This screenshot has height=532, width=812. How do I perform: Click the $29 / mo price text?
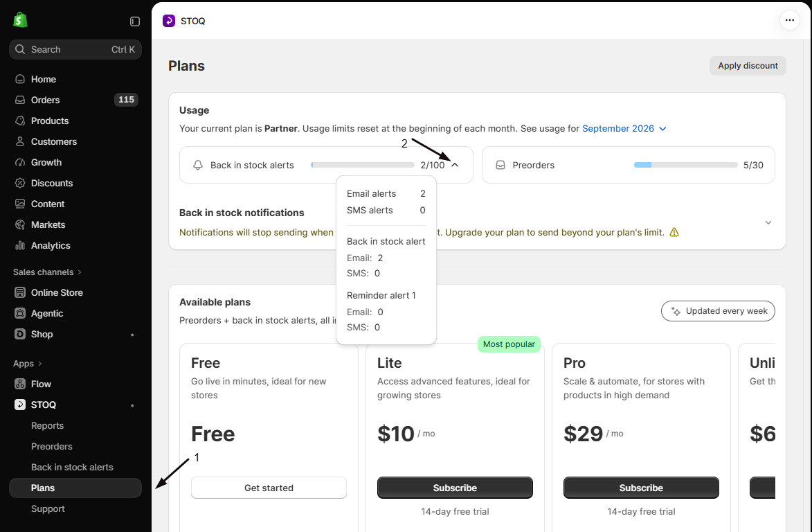click(593, 434)
